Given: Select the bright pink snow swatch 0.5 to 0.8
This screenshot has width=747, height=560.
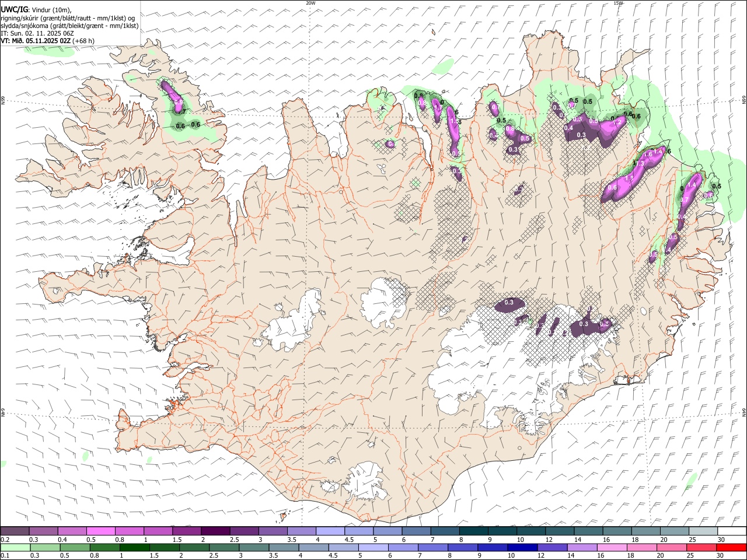Looking at the screenshot, I should [x=102, y=531].
